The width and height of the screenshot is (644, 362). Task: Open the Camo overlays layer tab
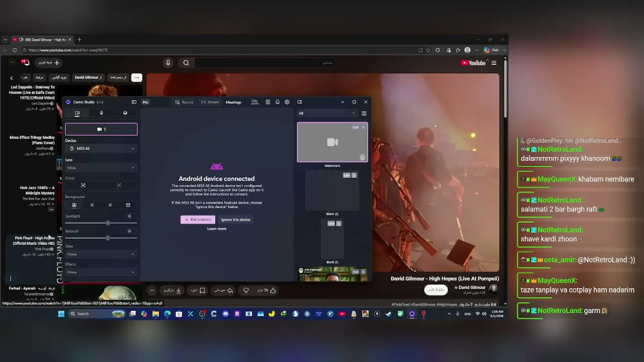coord(125,113)
